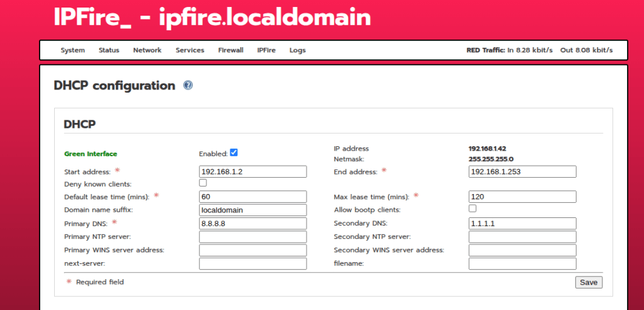Open the Logs menu
Image resolution: width=644 pixels, height=310 pixels.
pos(298,50)
